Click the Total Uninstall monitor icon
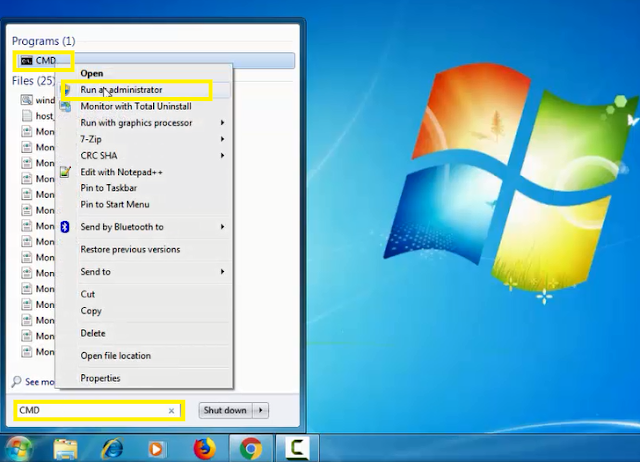This screenshot has height=462, width=640. 65,106
